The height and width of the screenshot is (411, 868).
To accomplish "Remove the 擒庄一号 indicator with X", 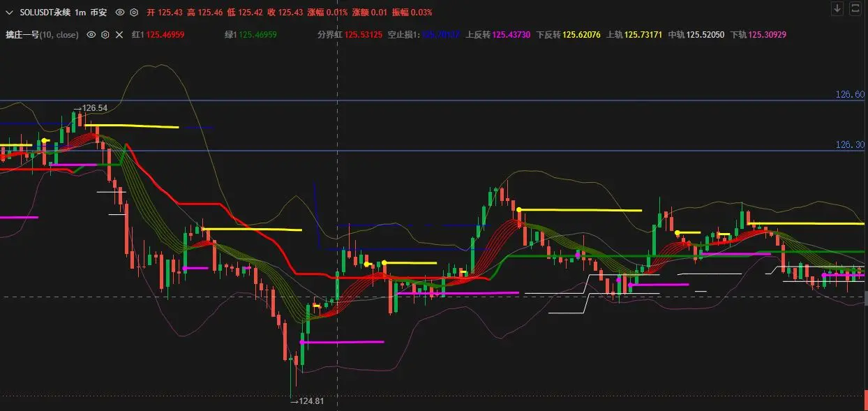I will pyautogui.click(x=119, y=35).
